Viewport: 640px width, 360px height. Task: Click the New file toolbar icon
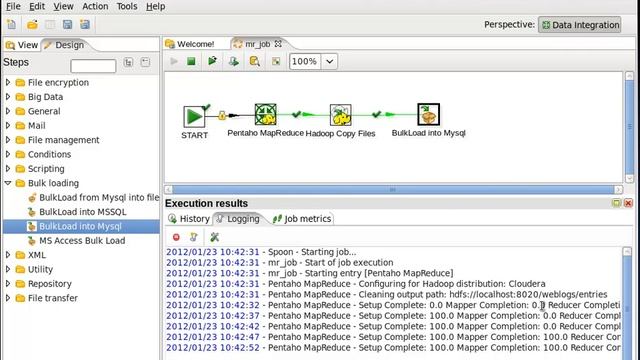point(11,24)
